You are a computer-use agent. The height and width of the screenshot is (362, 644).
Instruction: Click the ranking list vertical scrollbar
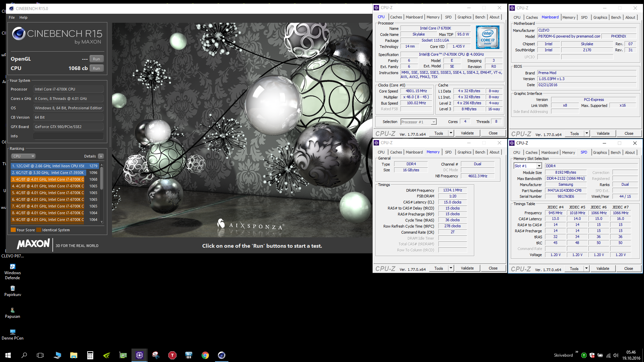click(x=102, y=178)
